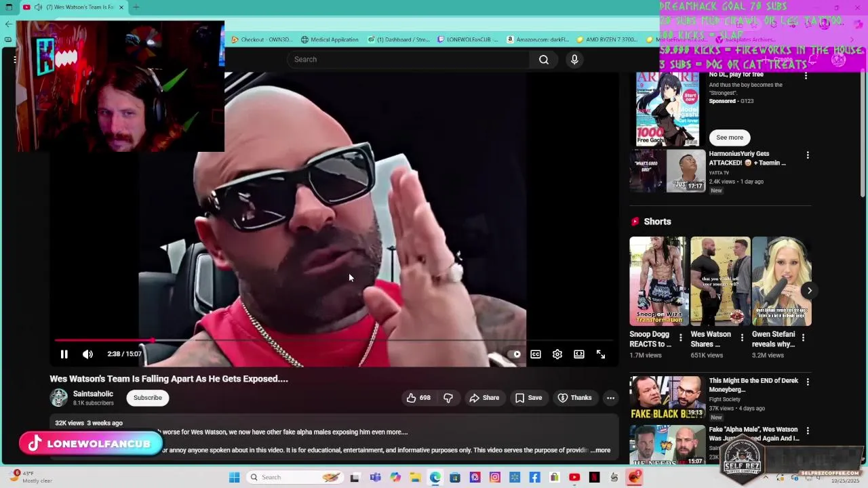
Task: Open LONEWOLFanCUB Twitch bookmark
Action: tap(468, 39)
